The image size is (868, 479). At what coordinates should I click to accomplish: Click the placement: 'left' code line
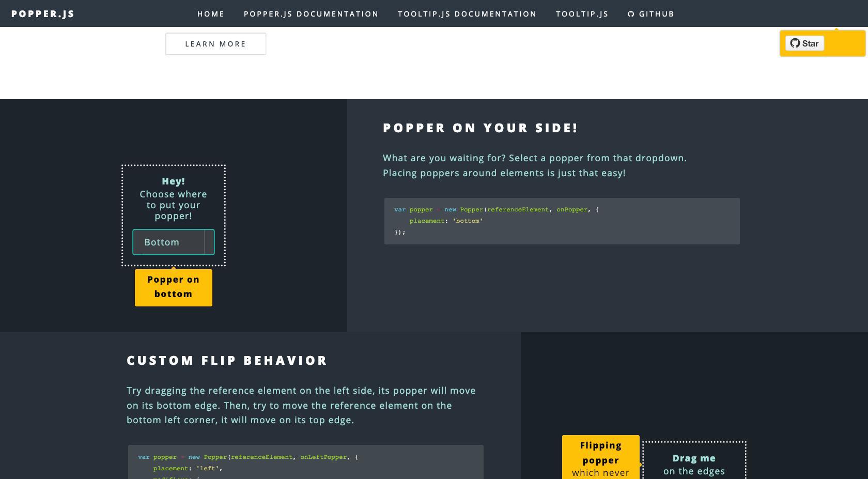[x=188, y=468]
